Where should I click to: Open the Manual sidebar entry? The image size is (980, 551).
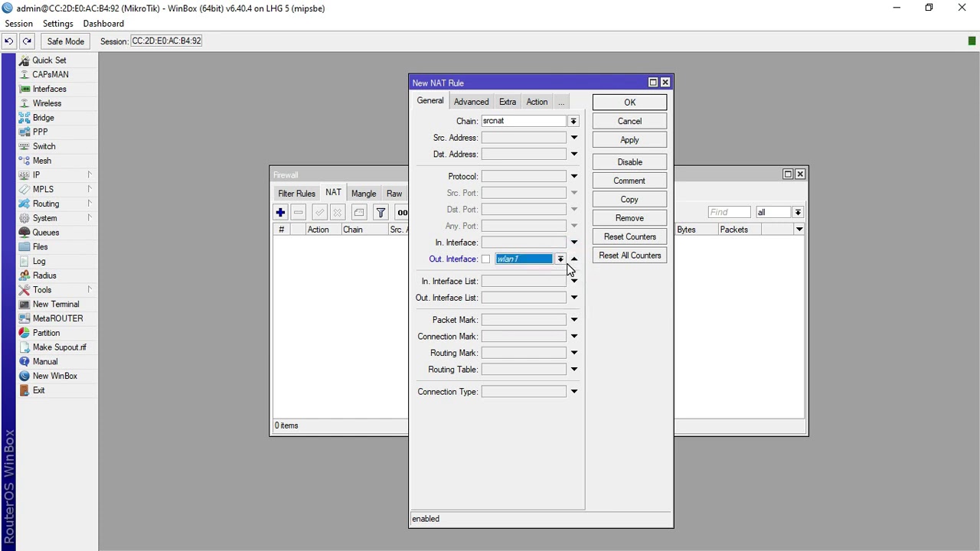pyautogui.click(x=44, y=361)
